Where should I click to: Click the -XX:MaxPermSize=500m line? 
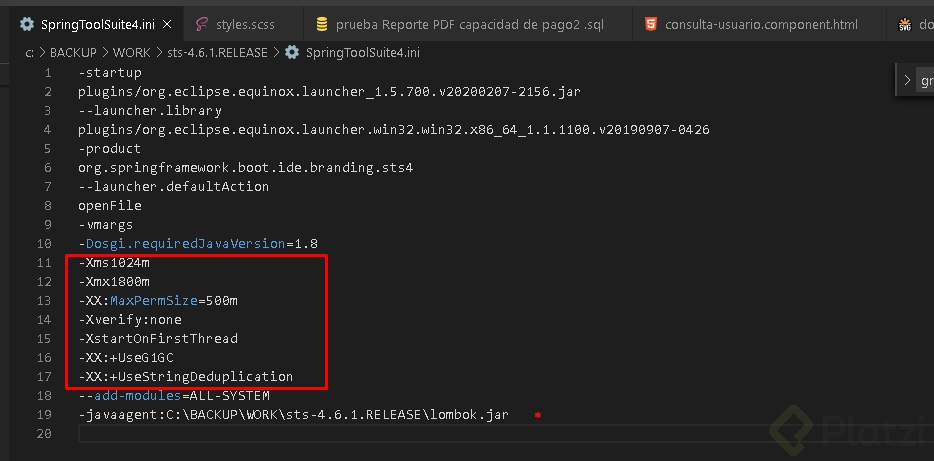158,300
